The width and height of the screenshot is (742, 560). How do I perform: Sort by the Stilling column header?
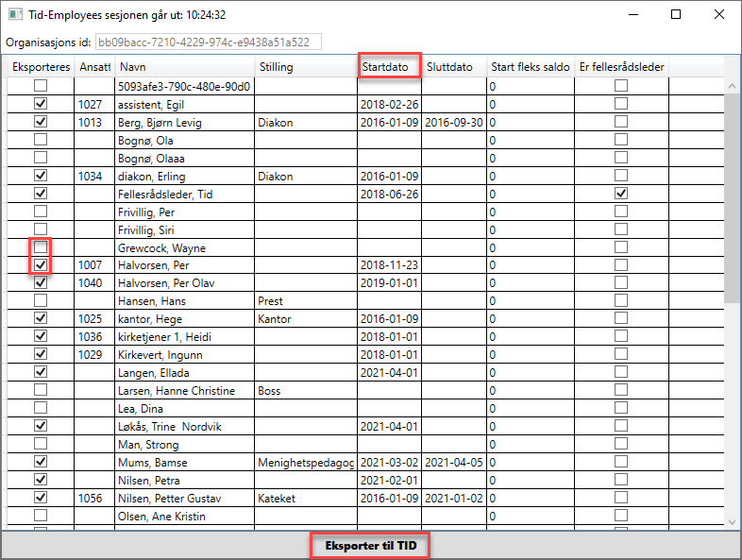click(x=306, y=67)
